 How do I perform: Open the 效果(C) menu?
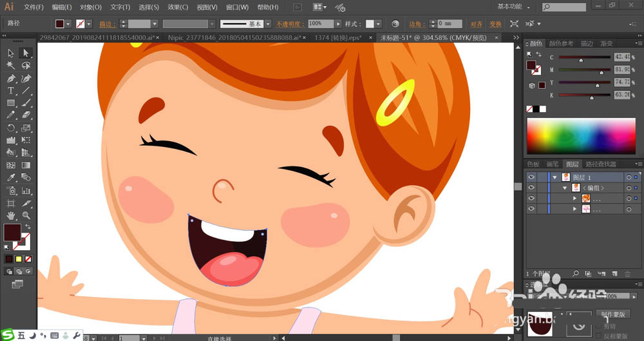click(178, 7)
